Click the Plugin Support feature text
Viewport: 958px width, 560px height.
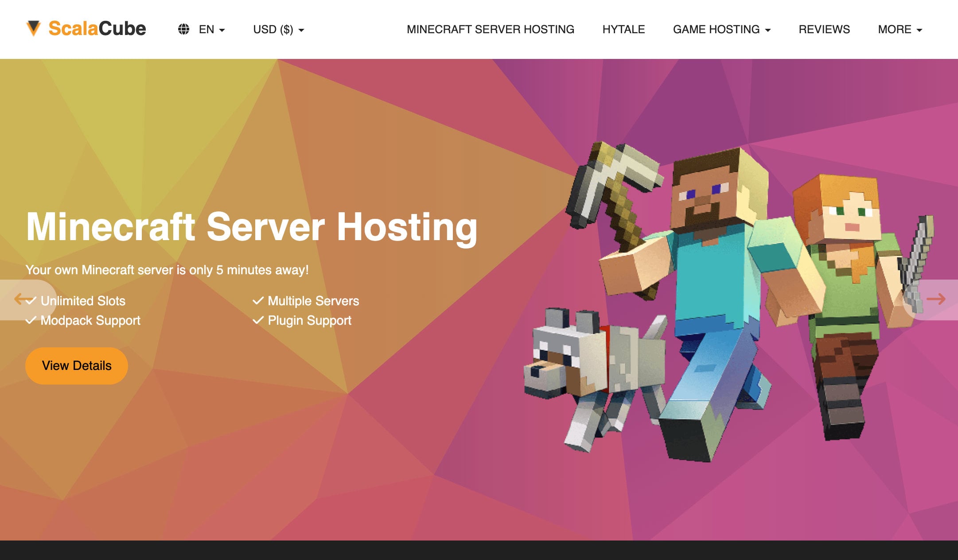pyautogui.click(x=309, y=320)
